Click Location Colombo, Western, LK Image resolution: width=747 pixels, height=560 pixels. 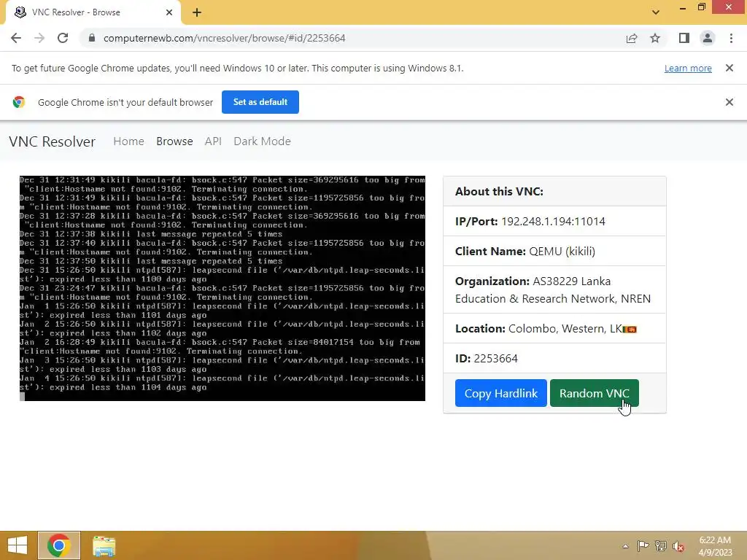[554, 329]
